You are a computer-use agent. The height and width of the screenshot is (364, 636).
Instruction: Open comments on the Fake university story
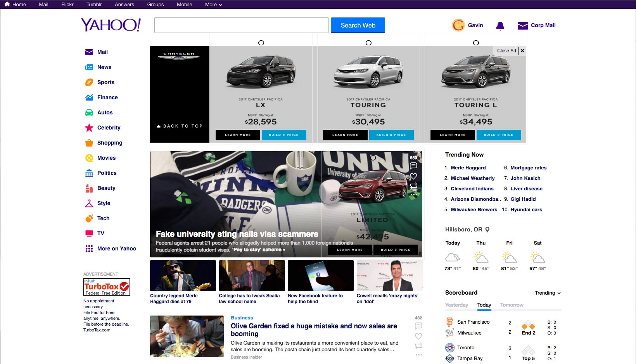(x=413, y=166)
